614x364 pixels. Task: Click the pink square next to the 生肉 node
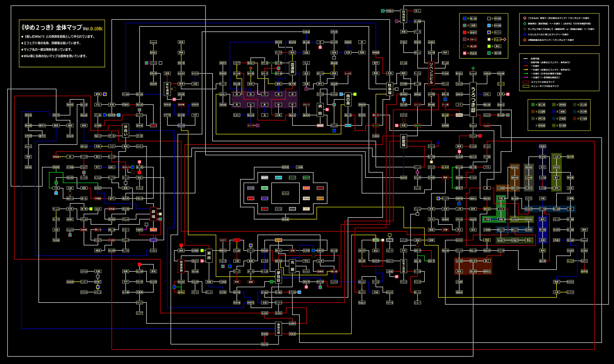pyautogui.click(x=508, y=94)
